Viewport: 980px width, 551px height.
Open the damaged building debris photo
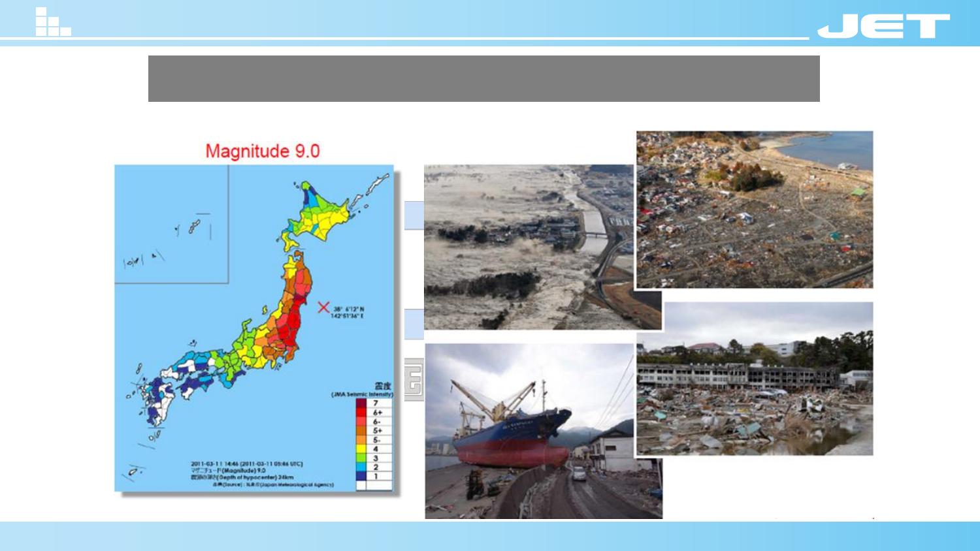point(755,378)
